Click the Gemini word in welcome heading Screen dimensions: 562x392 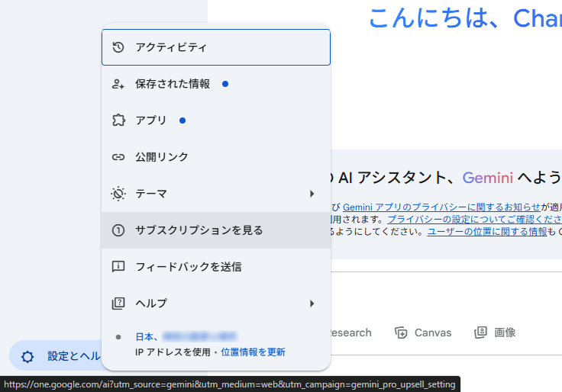(x=487, y=178)
